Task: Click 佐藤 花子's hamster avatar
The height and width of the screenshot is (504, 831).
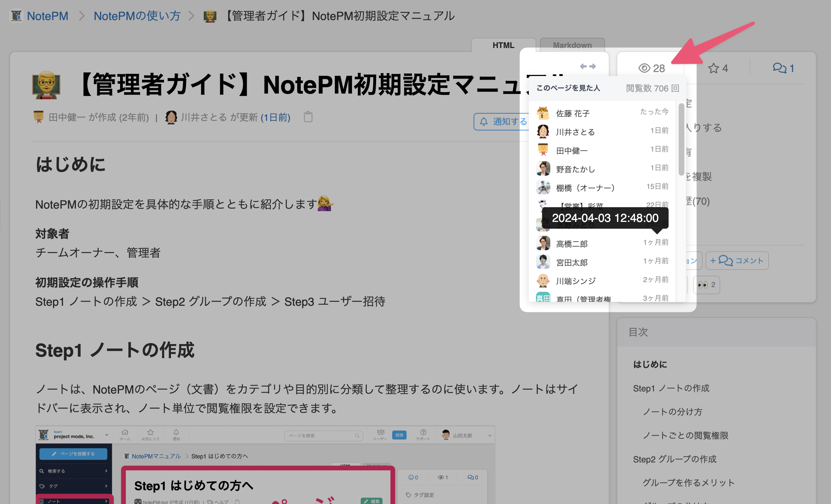Action: coord(543,113)
